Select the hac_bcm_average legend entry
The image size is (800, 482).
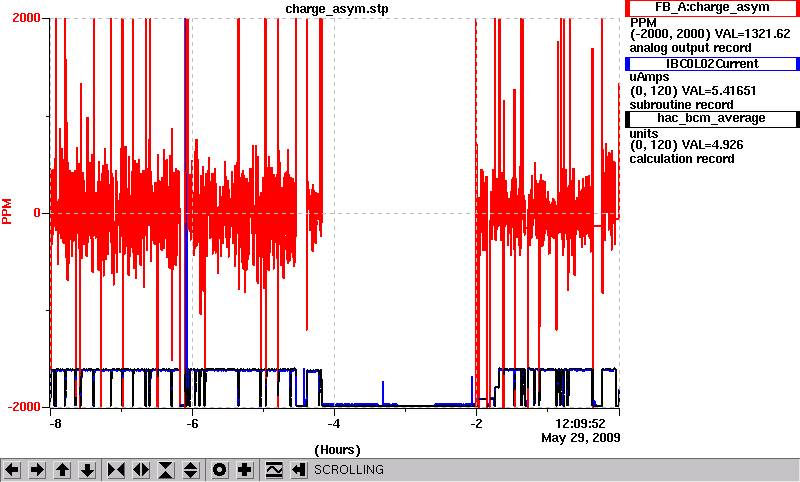(712, 118)
